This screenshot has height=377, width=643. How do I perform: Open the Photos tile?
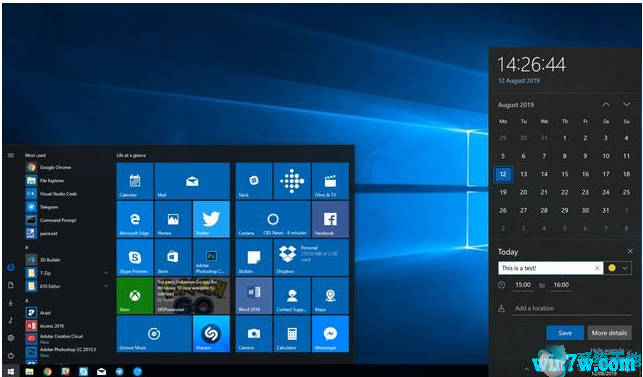173,219
